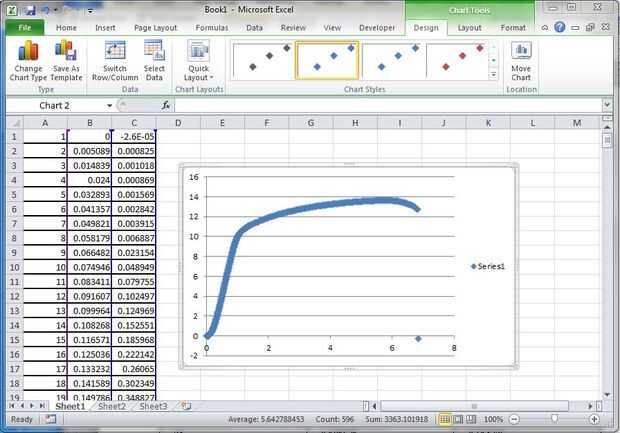This screenshot has height=433, width=620.
Task: Click the Save icon in the quick access toolbar
Action: click(30, 10)
